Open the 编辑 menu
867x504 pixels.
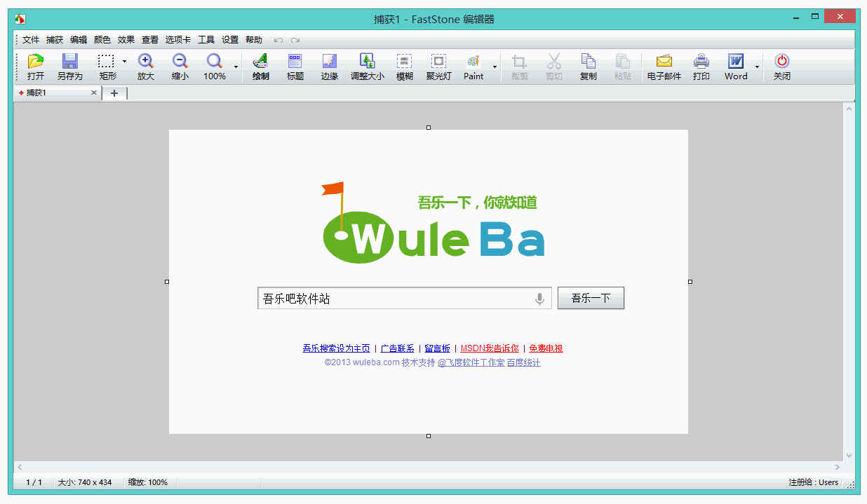click(79, 40)
